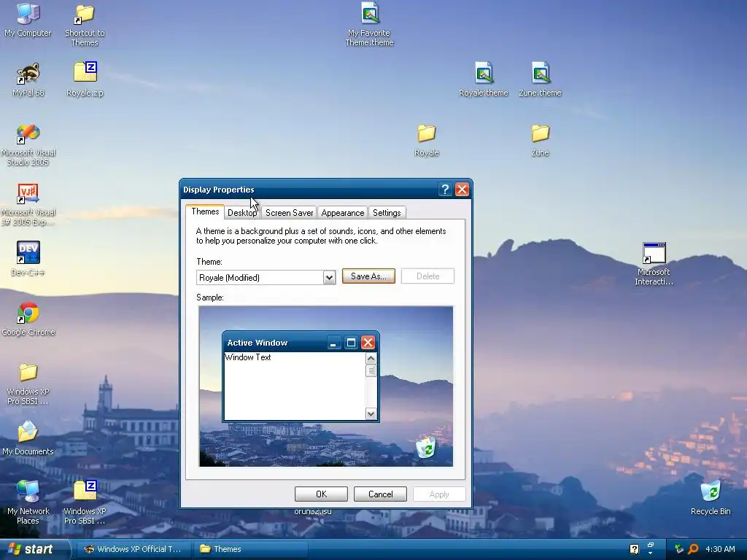Image resolution: width=747 pixels, height=560 pixels.
Task: Click the Display Properties help question button
Action: pos(444,190)
